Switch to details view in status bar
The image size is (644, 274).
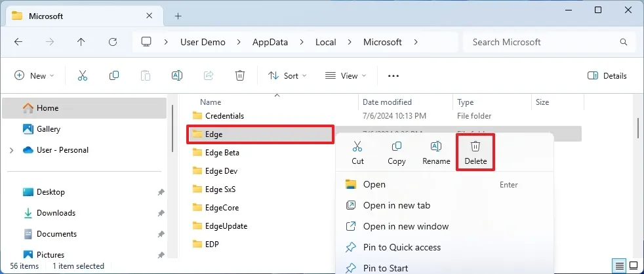pyautogui.click(x=619, y=266)
